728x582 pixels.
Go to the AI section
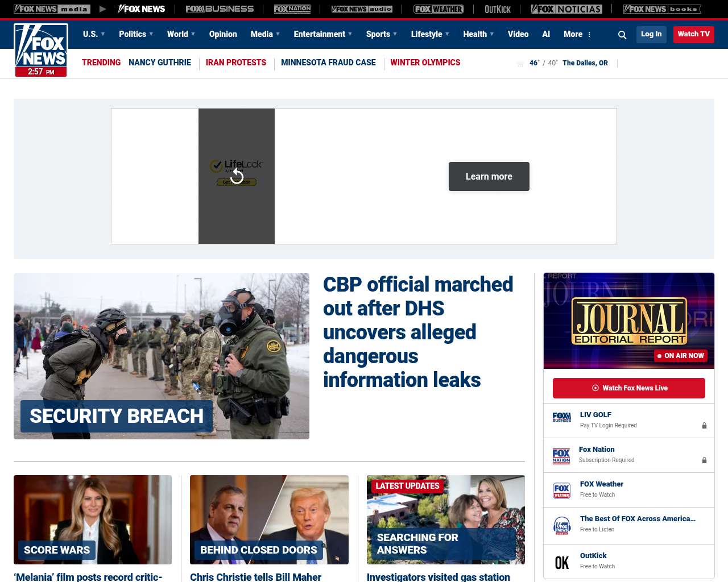pos(546,34)
